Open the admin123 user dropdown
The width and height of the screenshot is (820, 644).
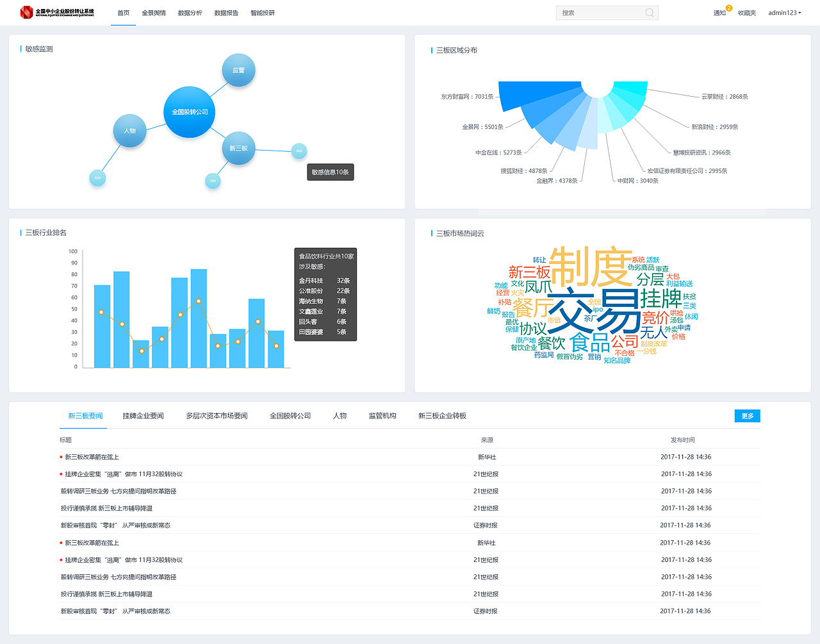(x=785, y=13)
